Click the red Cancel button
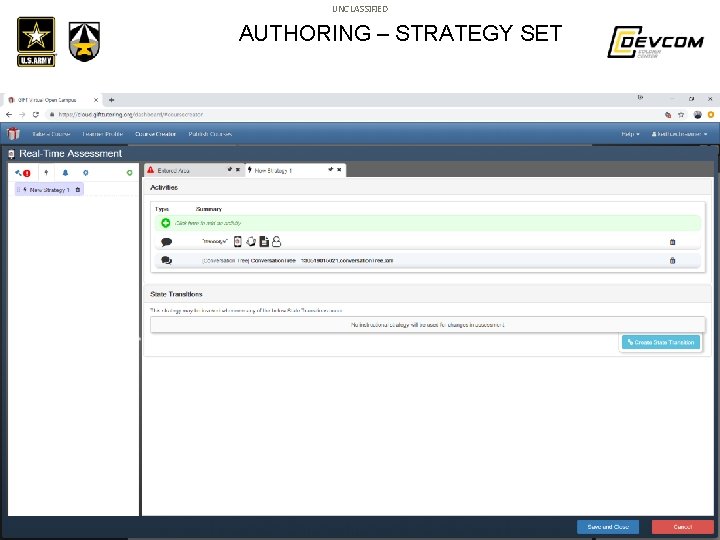The image size is (720, 540). point(682,527)
